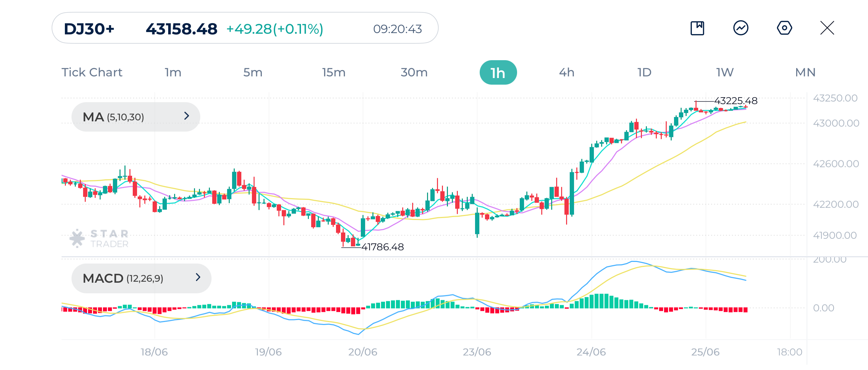Select the 1D timeframe tab
The image size is (868, 370).
click(x=644, y=72)
